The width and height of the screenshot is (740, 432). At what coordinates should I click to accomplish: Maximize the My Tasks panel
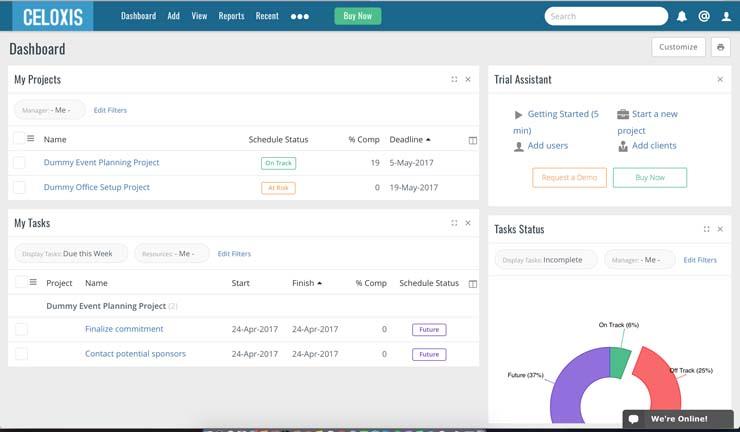point(454,223)
